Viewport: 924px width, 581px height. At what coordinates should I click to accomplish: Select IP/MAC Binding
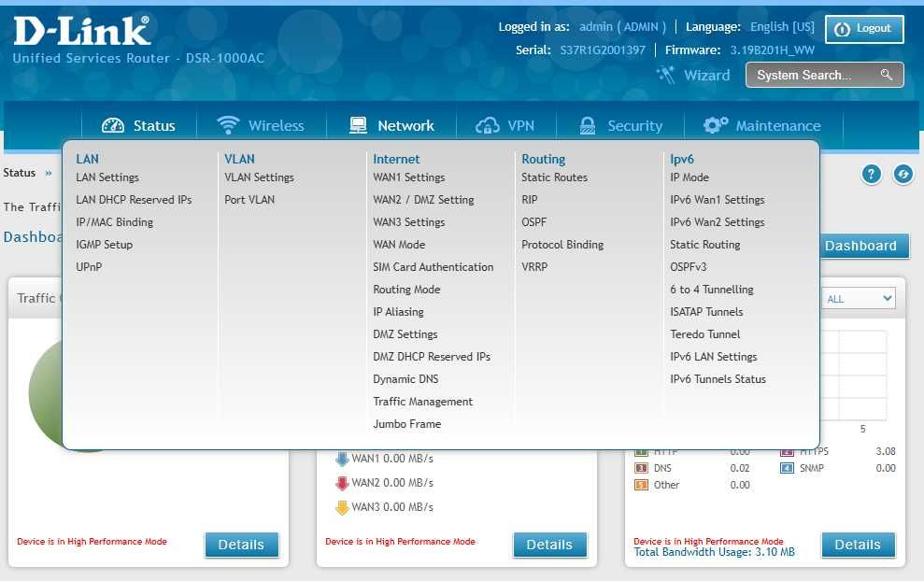(x=114, y=222)
